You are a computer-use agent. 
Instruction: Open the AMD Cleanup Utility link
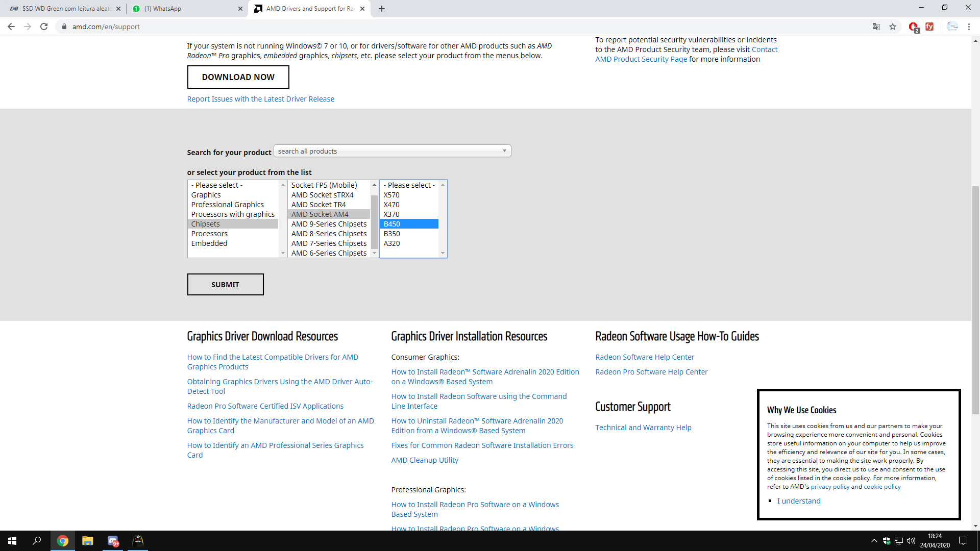coord(425,460)
